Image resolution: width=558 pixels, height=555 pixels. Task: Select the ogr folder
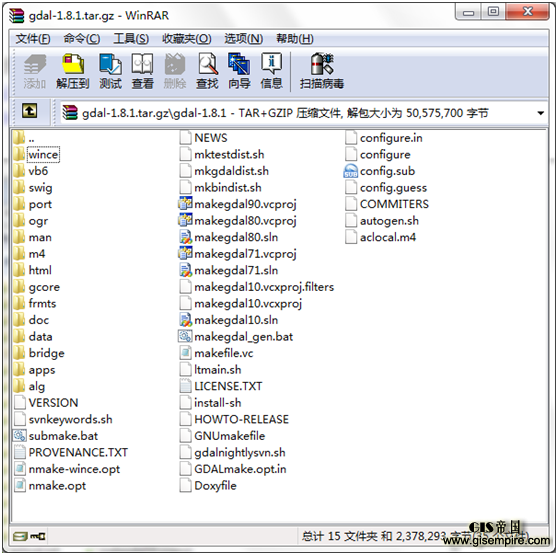pos(31,221)
